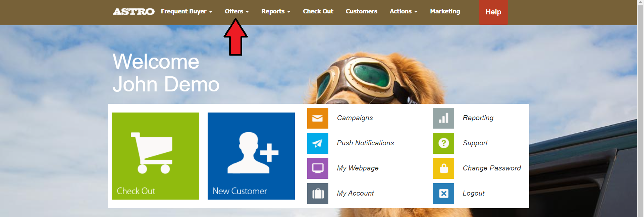Click the My Account briefcase icon

318,194
